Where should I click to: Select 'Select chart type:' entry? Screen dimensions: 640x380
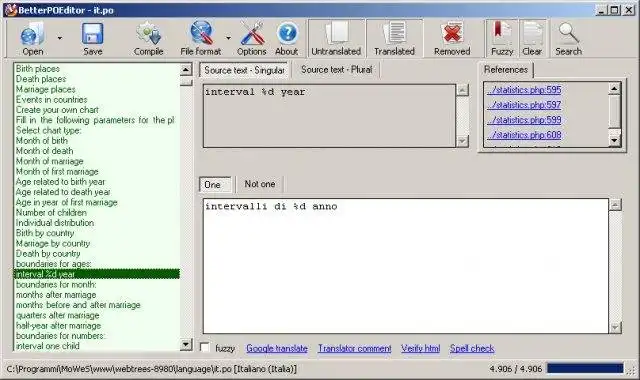point(49,130)
